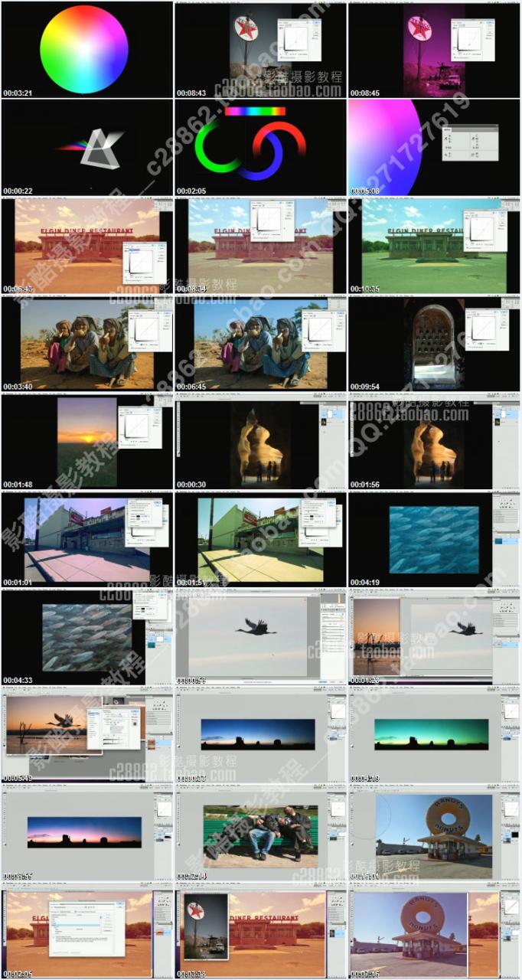Click the three seated women thumbnail at 00:03:40
Screen dimensions: 522x980
[86, 344]
